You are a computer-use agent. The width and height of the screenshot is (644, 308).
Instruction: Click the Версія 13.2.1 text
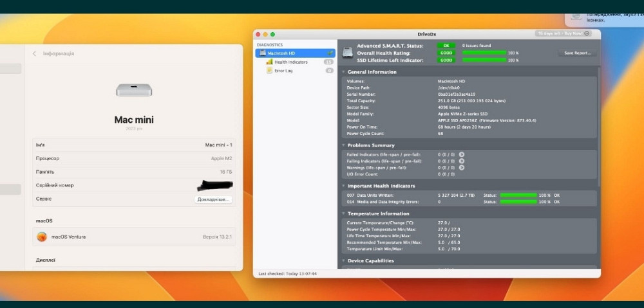tap(218, 237)
